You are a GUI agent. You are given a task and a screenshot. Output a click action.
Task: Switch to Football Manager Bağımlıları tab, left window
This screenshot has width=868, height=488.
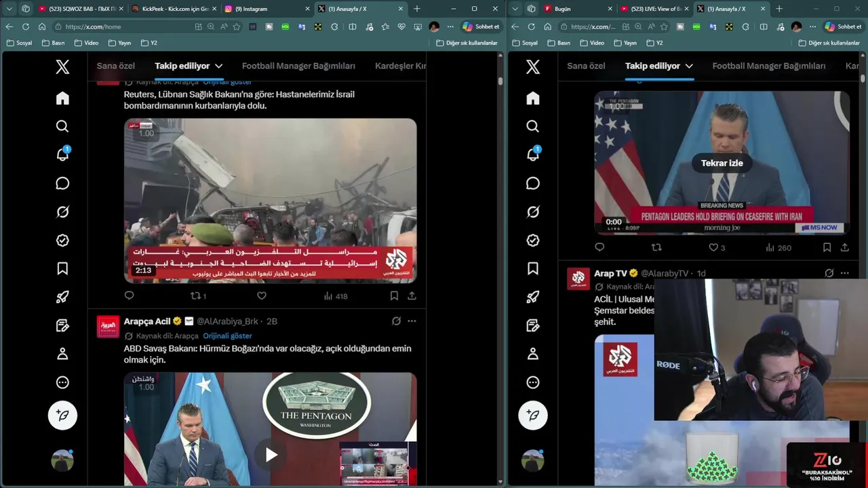pos(298,66)
